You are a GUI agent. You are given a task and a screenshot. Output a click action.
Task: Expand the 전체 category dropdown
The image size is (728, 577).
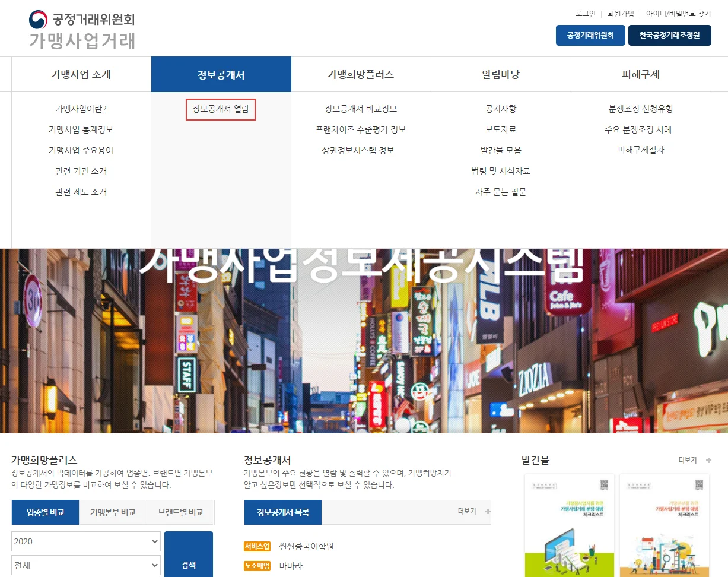click(x=86, y=565)
